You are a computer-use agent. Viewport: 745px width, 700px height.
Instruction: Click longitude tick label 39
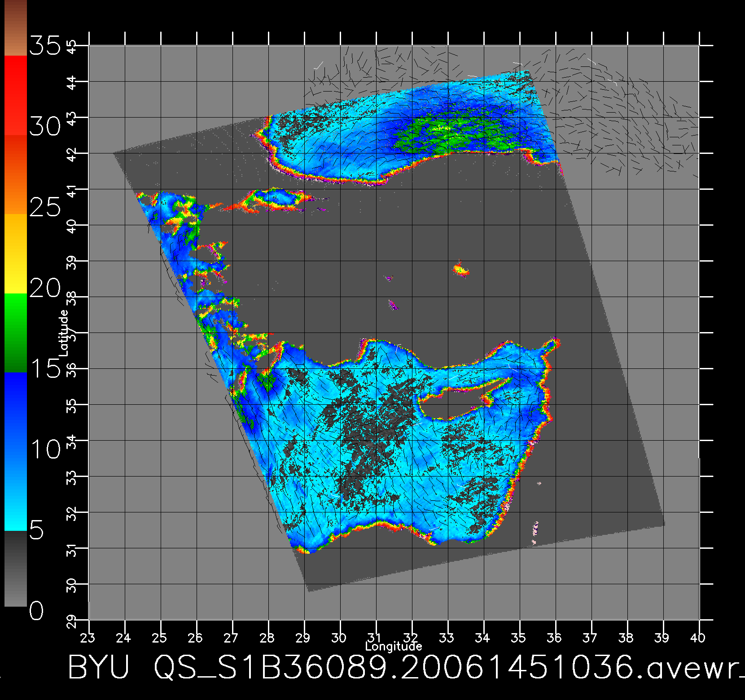pos(662,637)
